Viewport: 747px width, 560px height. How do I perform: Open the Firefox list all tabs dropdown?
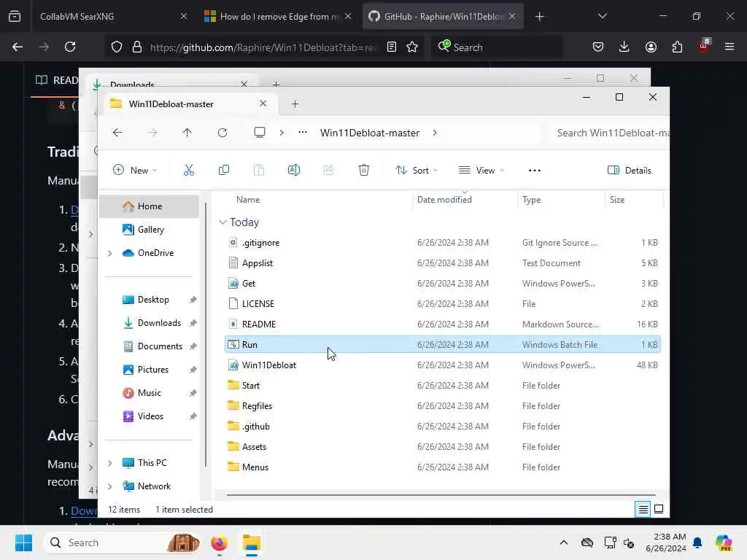tap(602, 16)
